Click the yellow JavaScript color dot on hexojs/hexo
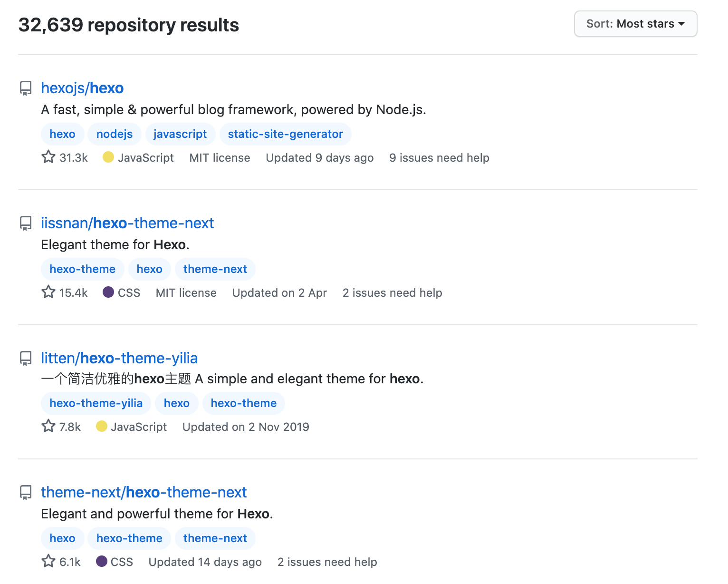The image size is (728, 584). [108, 157]
